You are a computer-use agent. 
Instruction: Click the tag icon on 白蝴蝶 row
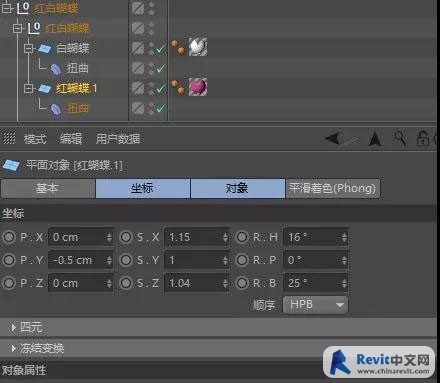[178, 47]
